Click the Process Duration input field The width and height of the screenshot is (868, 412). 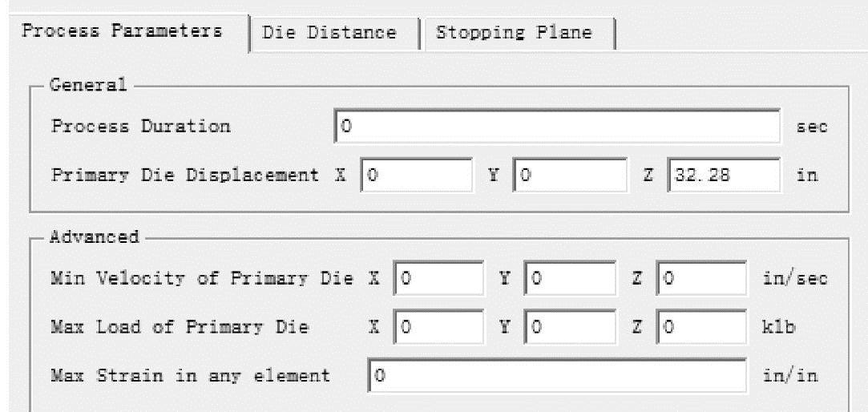coord(558,127)
